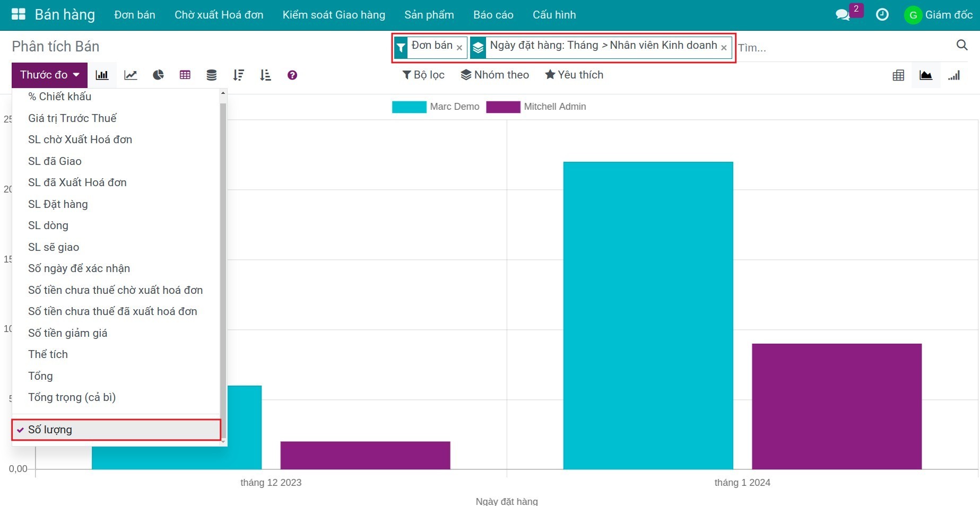980x506 pixels.
Task: Switch to bar chart view
Action: point(102,75)
